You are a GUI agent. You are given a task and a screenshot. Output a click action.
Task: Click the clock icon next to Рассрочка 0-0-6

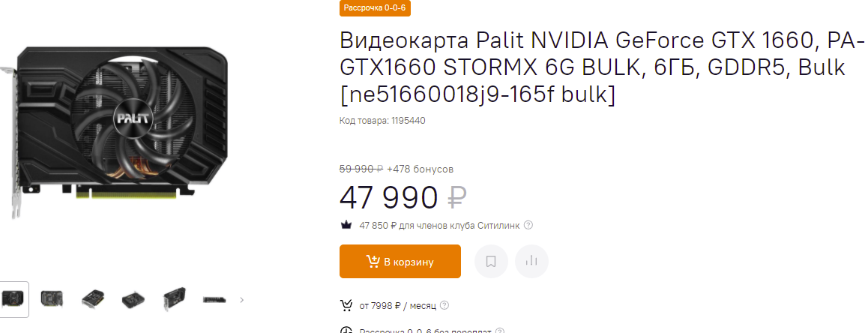(346, 331)
